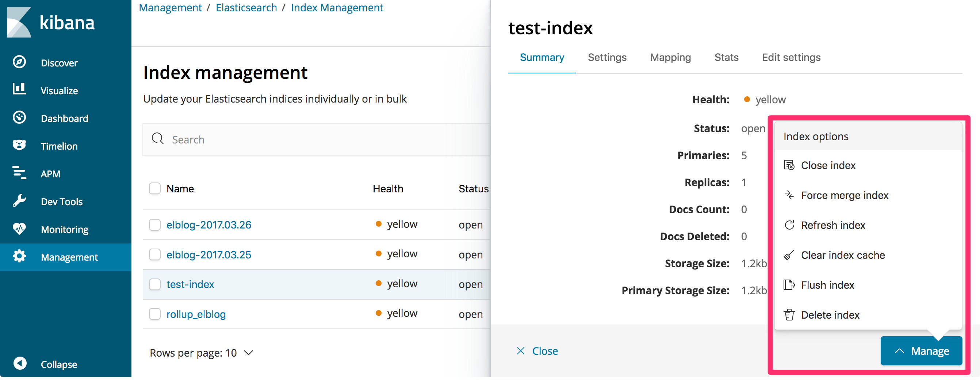Click the Index Management breadcrumb link
980x392 pixels.
[x=337, y=8]
